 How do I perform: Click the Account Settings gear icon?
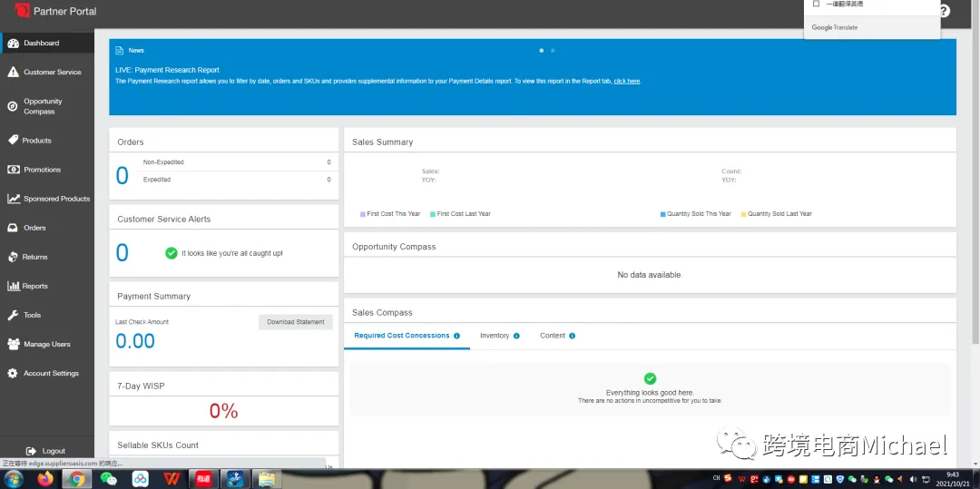pyautogui.click(x=13, y=373)
